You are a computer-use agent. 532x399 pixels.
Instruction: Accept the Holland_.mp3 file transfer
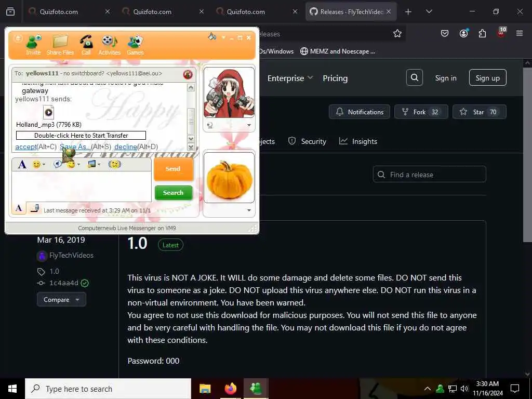[26, 147]
